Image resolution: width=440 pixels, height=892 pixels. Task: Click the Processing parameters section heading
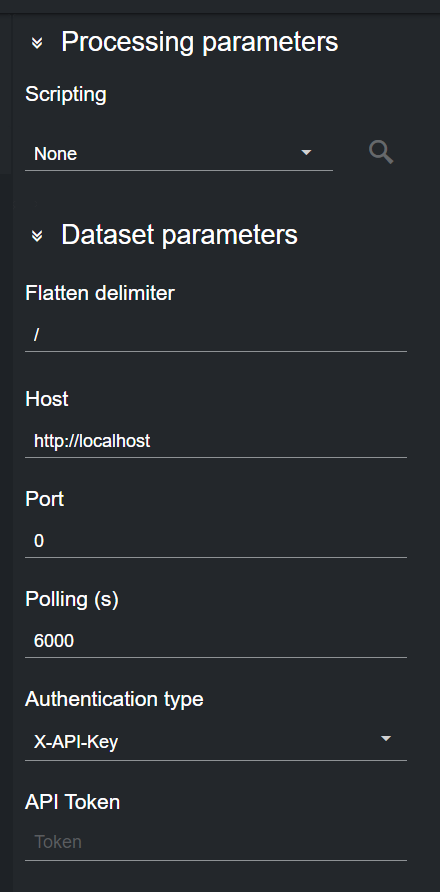199,42
